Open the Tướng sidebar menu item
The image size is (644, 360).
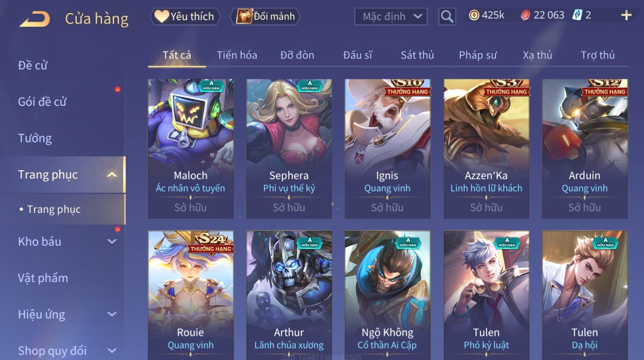(x=35, y=138)
